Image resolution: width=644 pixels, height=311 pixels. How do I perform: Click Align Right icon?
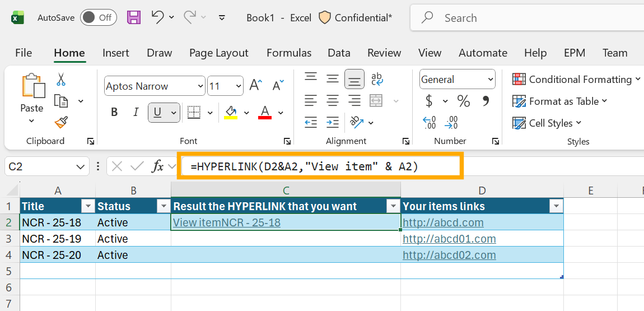(x=354, y=100)
